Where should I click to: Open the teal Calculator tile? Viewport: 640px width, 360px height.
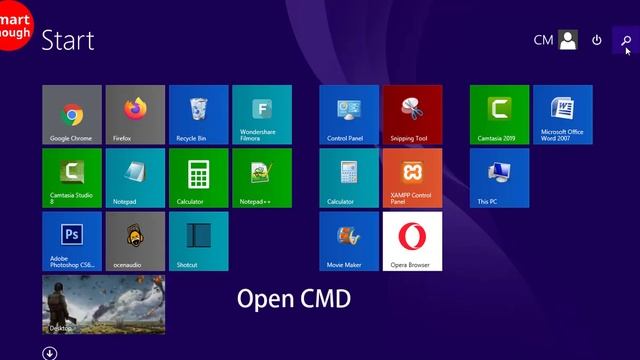tap(349, 178)
